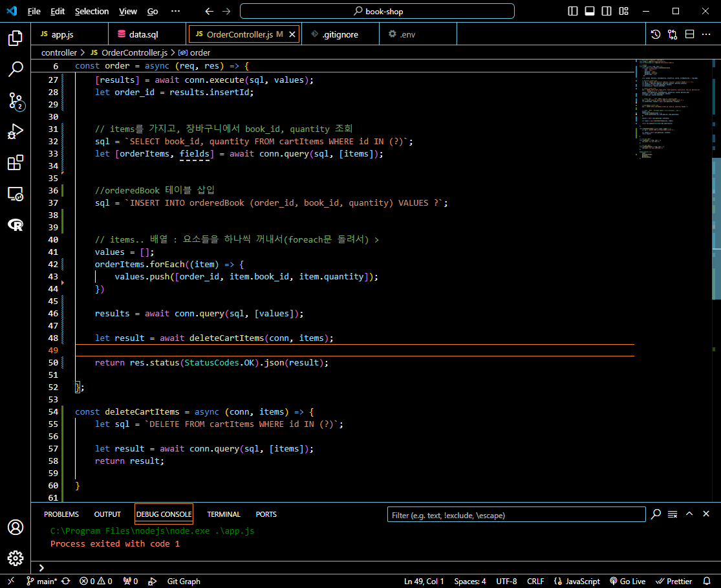Viewport: 721px width, 588px height.
Task: Go forward in navigation history
Action: coord(226,12)
